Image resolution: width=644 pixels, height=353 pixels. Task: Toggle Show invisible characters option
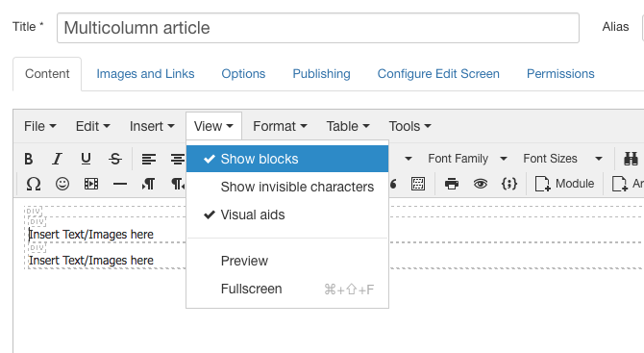point(287,187)
